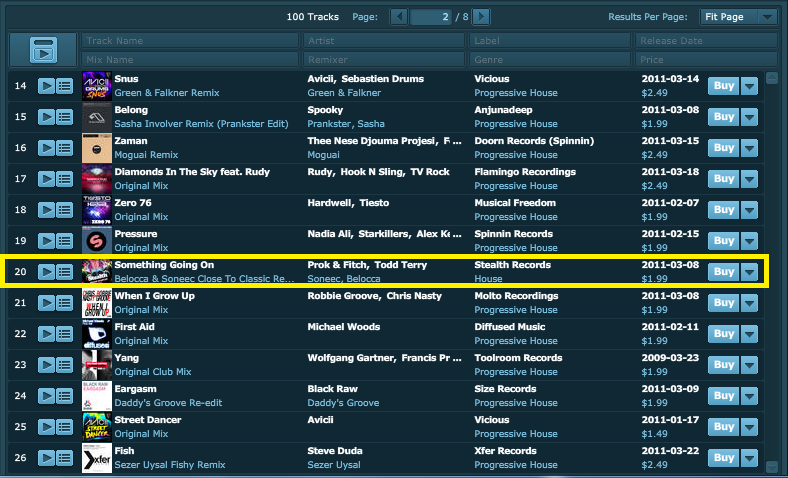
Task: Click the page number input field
Action: click(x=431, y=17)
